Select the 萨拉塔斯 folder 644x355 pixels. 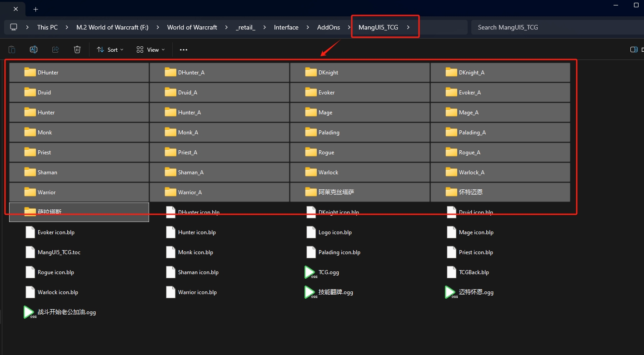click(79, 212)
